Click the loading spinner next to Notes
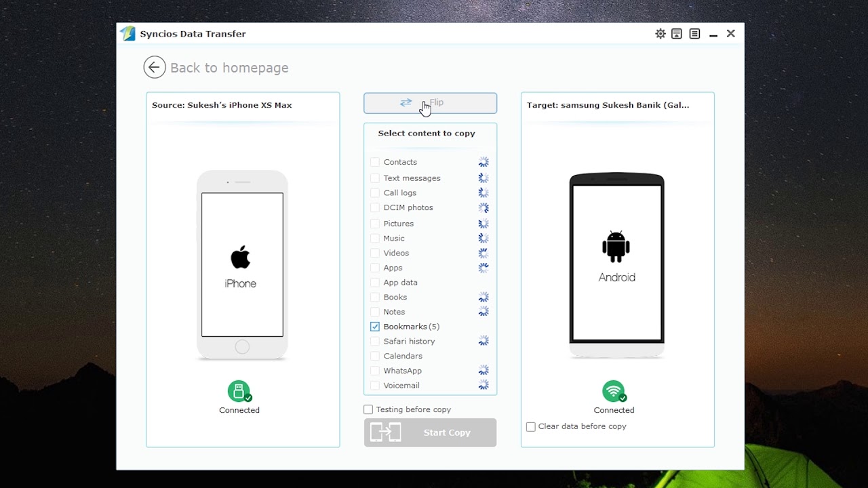This screenshot has height=488, width=868. pos(484,312)
